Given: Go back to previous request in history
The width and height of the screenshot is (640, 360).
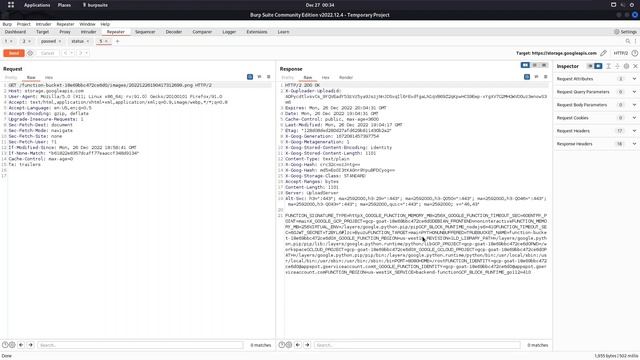Looking at the screenshot, I should coord(65,53).
